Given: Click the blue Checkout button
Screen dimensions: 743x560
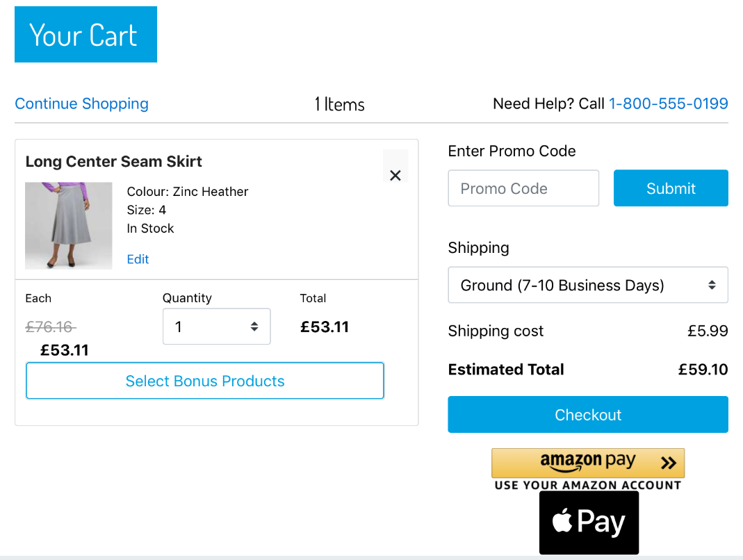Looking at the screenshot, I should 588,415.
